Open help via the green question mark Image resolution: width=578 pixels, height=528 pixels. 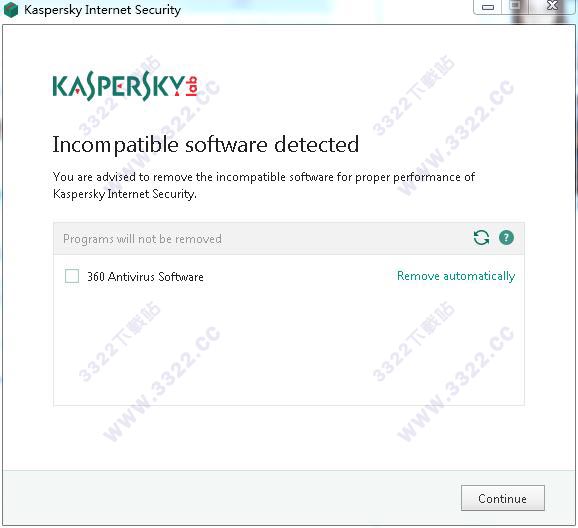click(506, 238)
